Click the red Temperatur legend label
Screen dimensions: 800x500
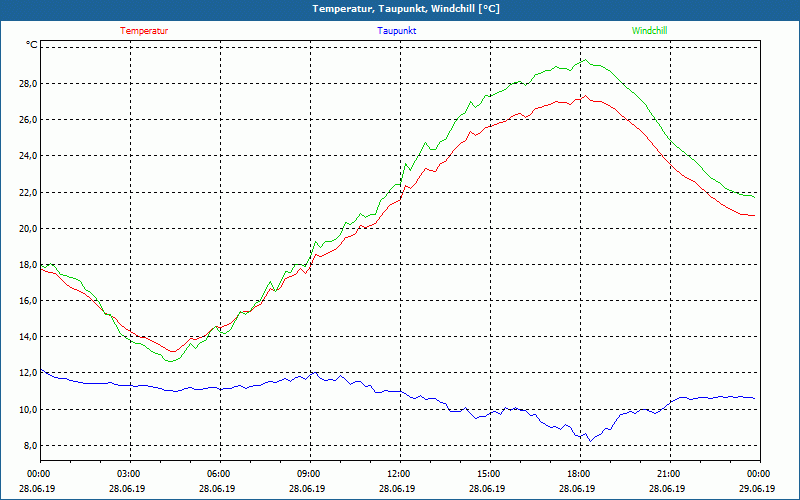click(144, 31)
